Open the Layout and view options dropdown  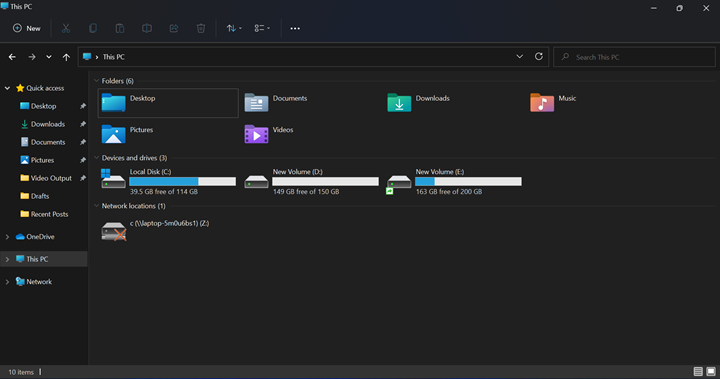(262, 28)
